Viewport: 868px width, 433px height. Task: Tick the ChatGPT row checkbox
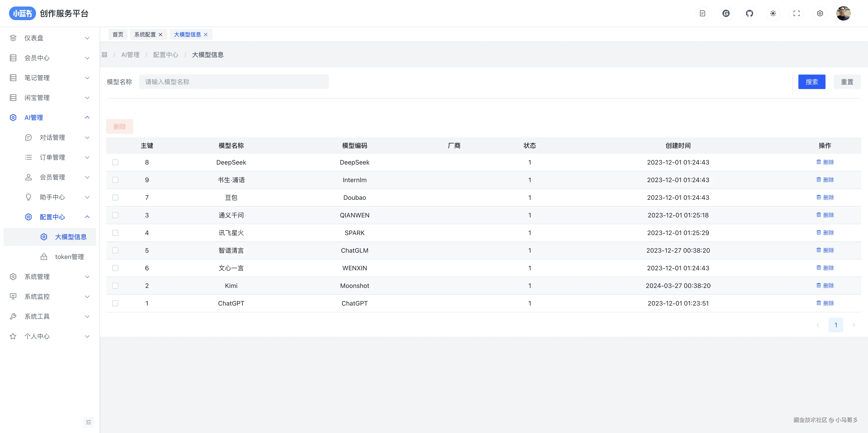pyautogui.click(x=115, y=303)
